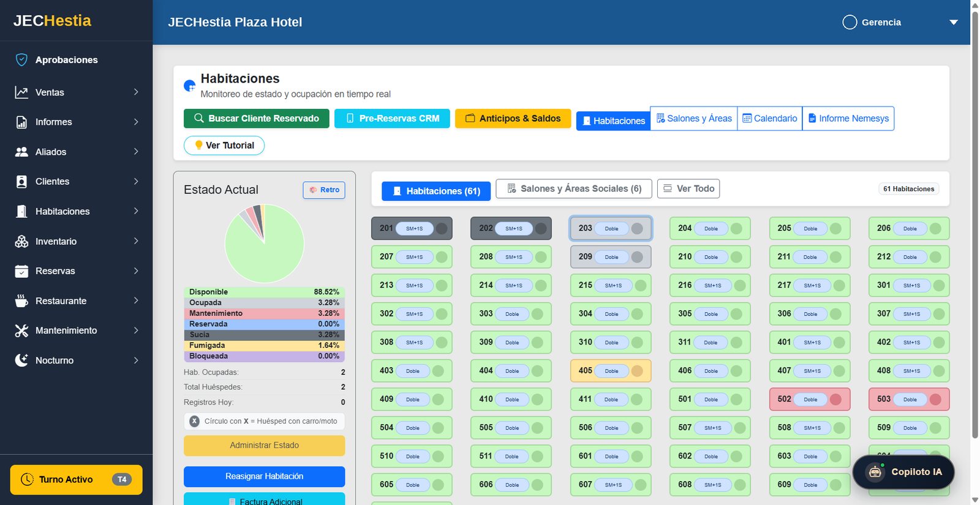
Task: Open the Informe Nemesys tab
Action: point(848,118)
